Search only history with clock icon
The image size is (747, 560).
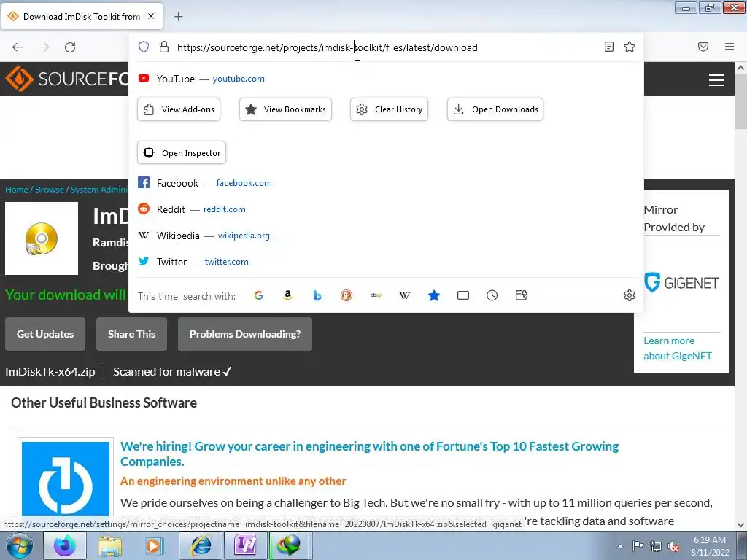coord(492,295)
